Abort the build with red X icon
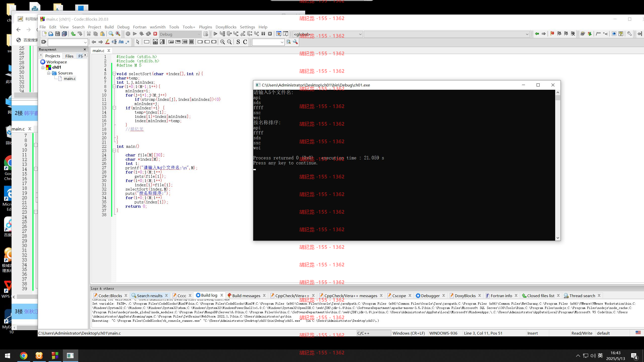 pyautogui.click(x=155, y=34)
